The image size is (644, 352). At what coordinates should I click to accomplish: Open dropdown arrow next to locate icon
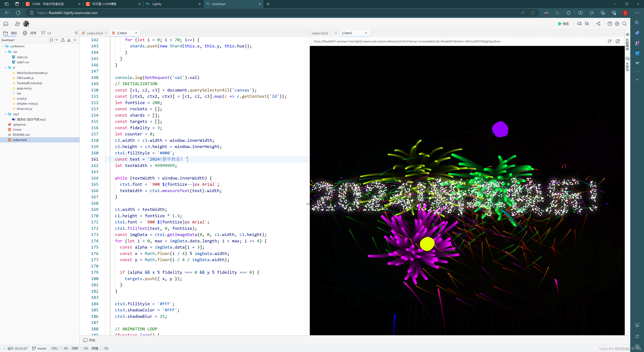56,40
